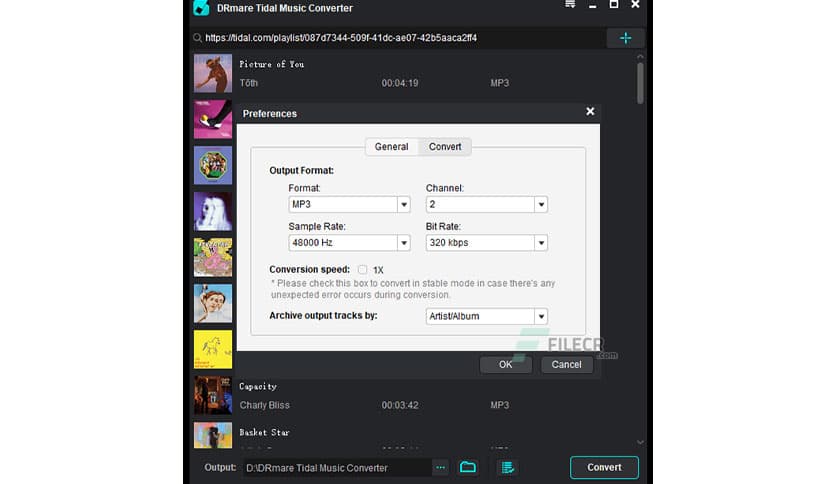Select the yellow horse album thumbnail

coord(213,349)
